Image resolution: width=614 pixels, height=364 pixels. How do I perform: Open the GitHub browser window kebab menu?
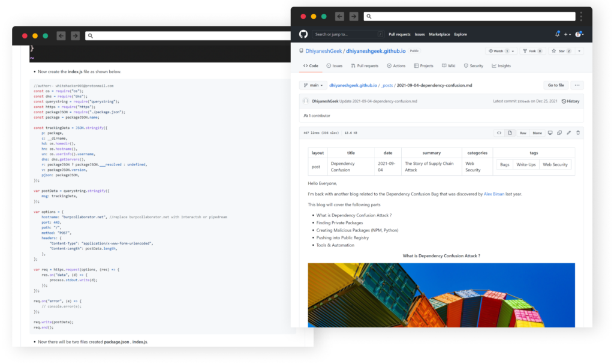point(581,16)
